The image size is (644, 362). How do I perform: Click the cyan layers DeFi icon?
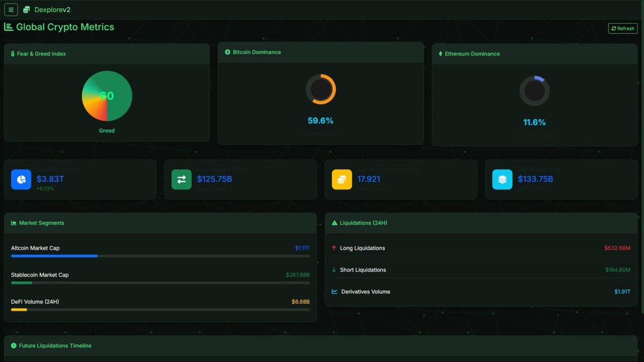coord(502,179)
